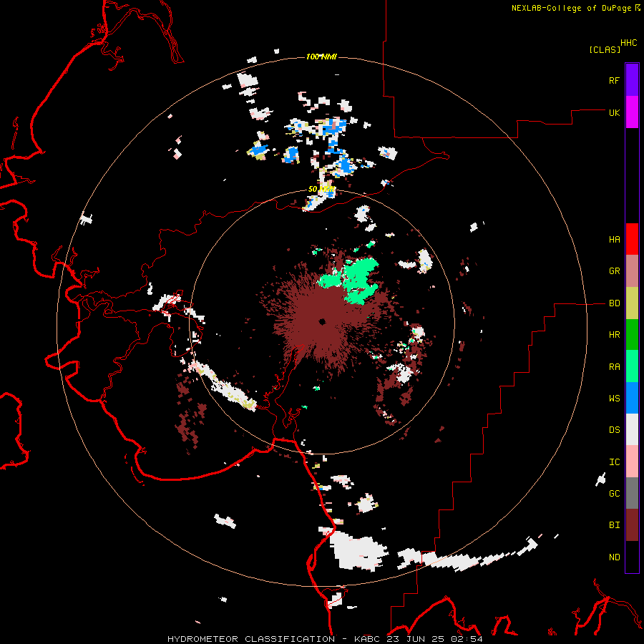Click the UK legend label
Viewport: 644px width, 644px height.
point(614,112)
